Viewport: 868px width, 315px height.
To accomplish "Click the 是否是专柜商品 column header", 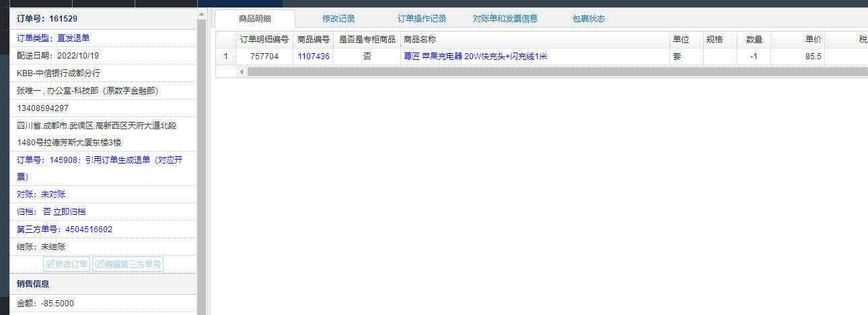I will pyautogui.click(x=367, y=40).
